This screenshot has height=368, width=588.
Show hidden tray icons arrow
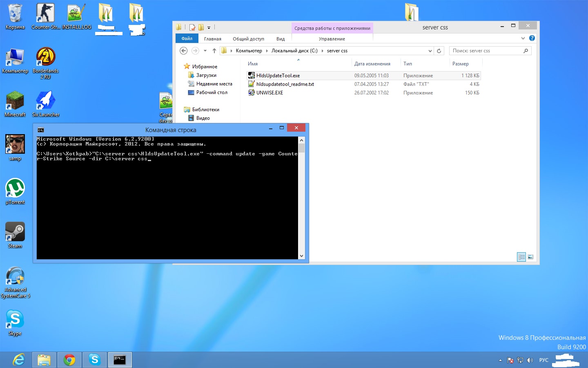500,360
